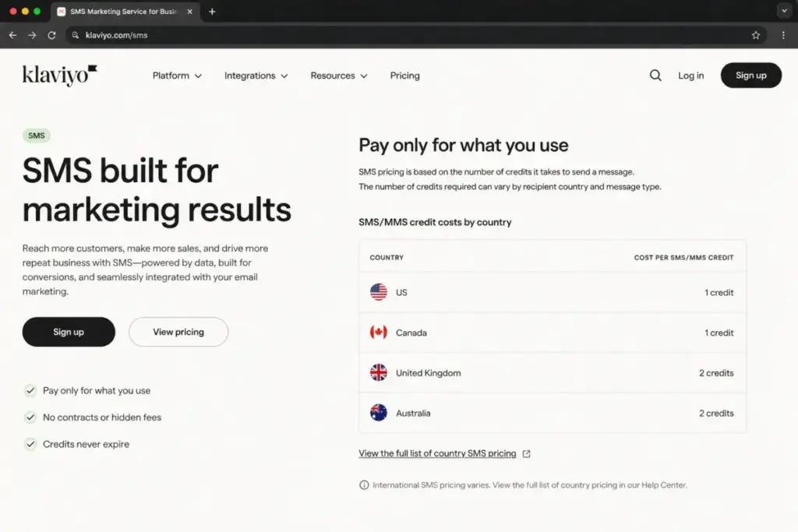This screenshot has height=532, width=798.
Task: Click the United Kingdom flag icon
Action: tap(379, 372)
